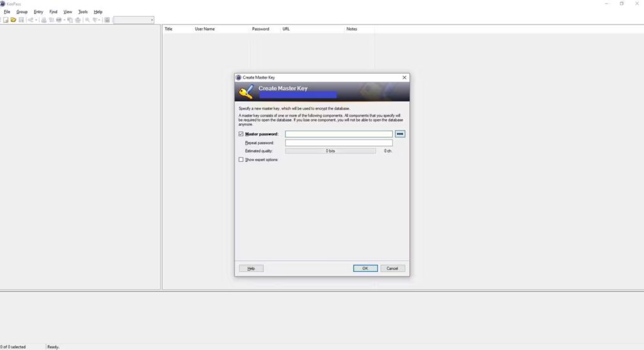
Task: Click Help button in the dialog
Action: point(251,268)
